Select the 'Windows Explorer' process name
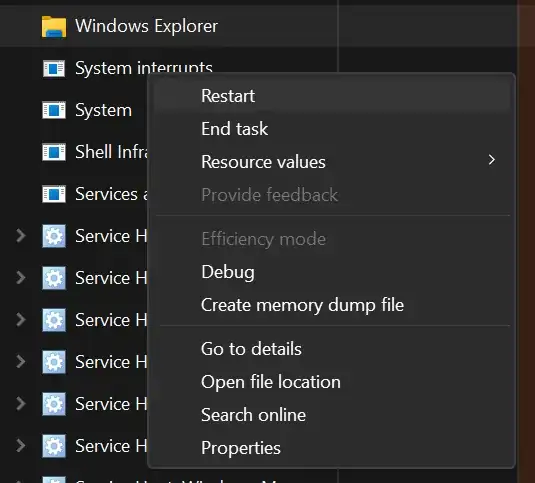This screenshot has height=483, width=535. [146, 26]
